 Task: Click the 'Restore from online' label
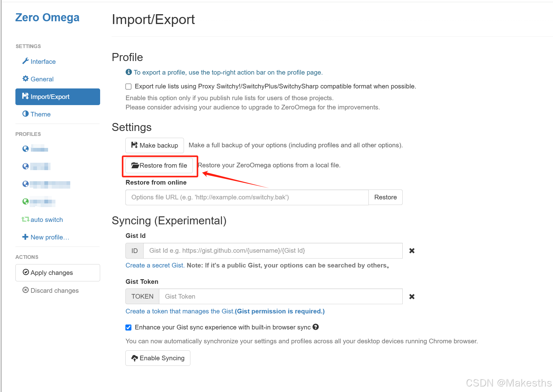[156, 182]
